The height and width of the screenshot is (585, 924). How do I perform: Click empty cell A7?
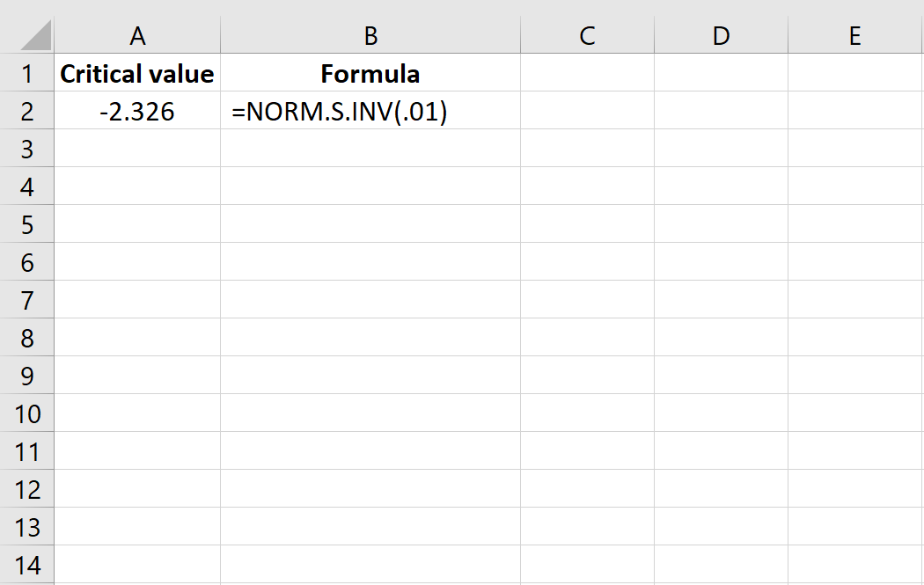point(137,300)
